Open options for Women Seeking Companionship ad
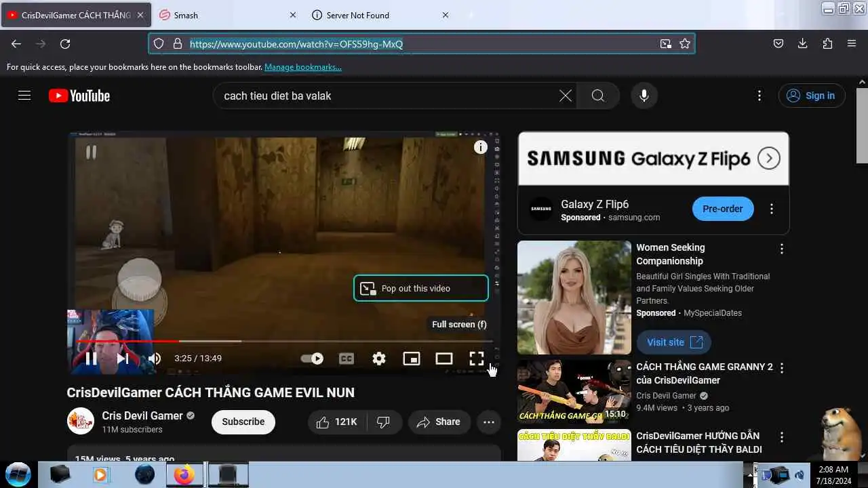Image resolution: width=868 pixels, height=488 pixels. pos(782,249)
